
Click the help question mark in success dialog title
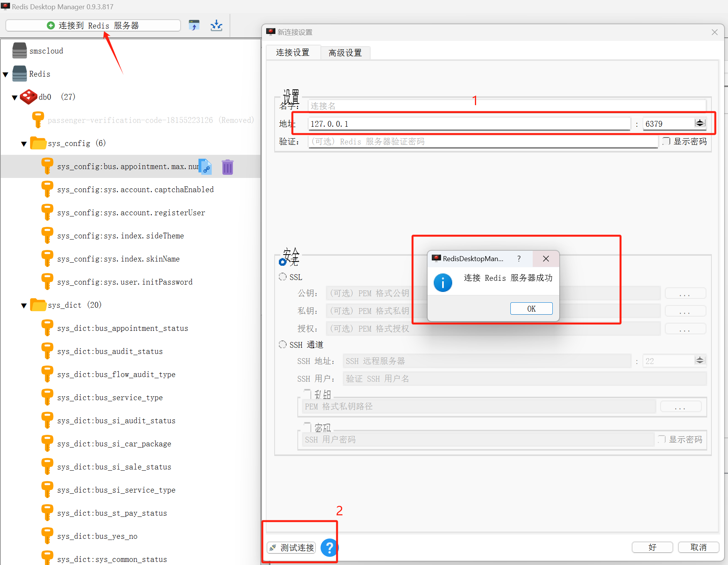coord(519,258)
